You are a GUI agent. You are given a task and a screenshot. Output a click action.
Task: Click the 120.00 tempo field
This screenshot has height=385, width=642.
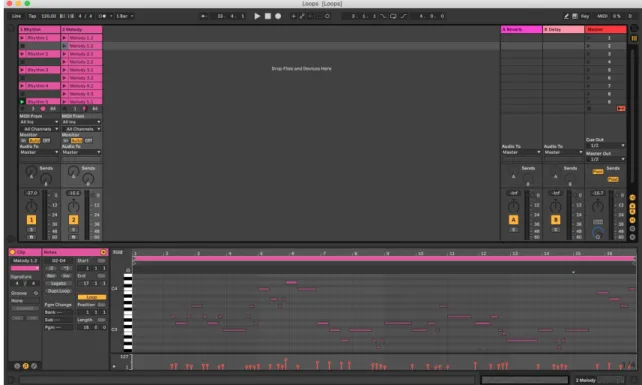pyautogui.click(x=49, y=16)
